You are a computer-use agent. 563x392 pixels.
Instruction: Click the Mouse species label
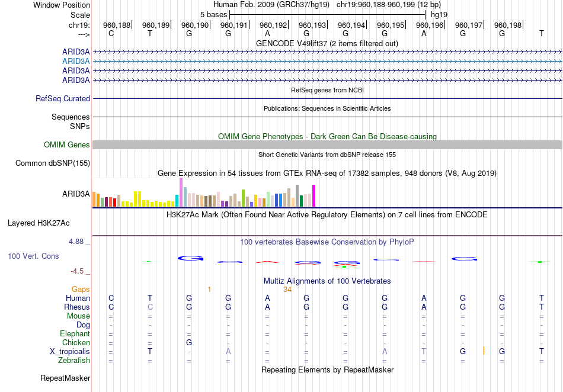(x=78, y=316)
